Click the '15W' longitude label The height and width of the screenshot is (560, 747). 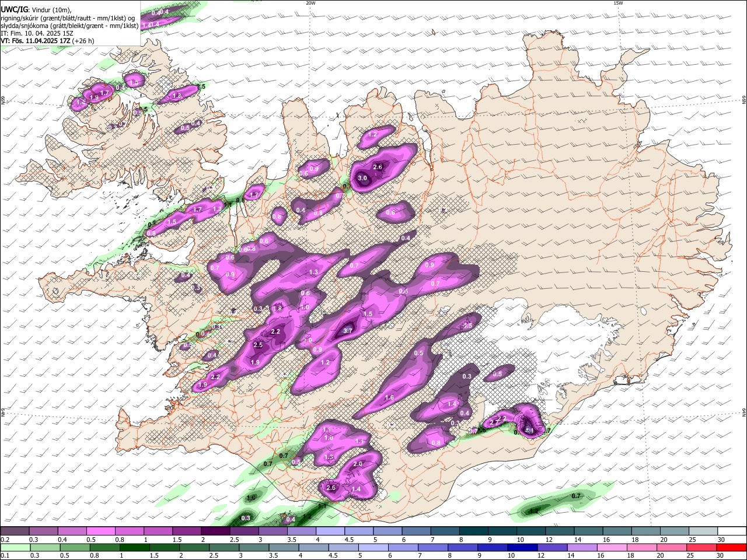click(x=618, y=3)
